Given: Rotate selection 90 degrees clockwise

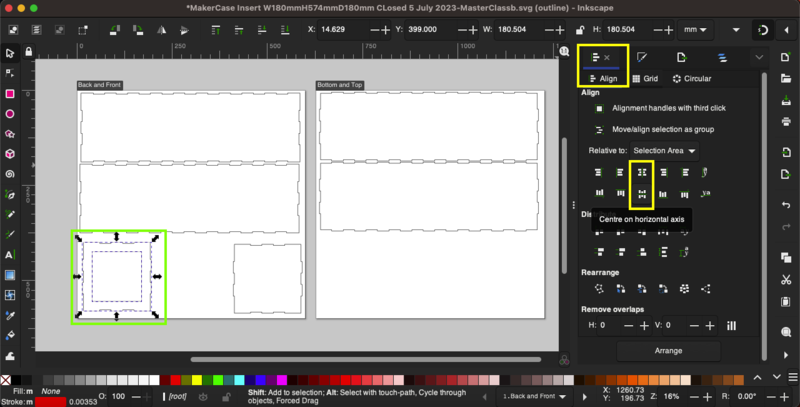Looking at the screenshot, I should [x=138, y=30].
